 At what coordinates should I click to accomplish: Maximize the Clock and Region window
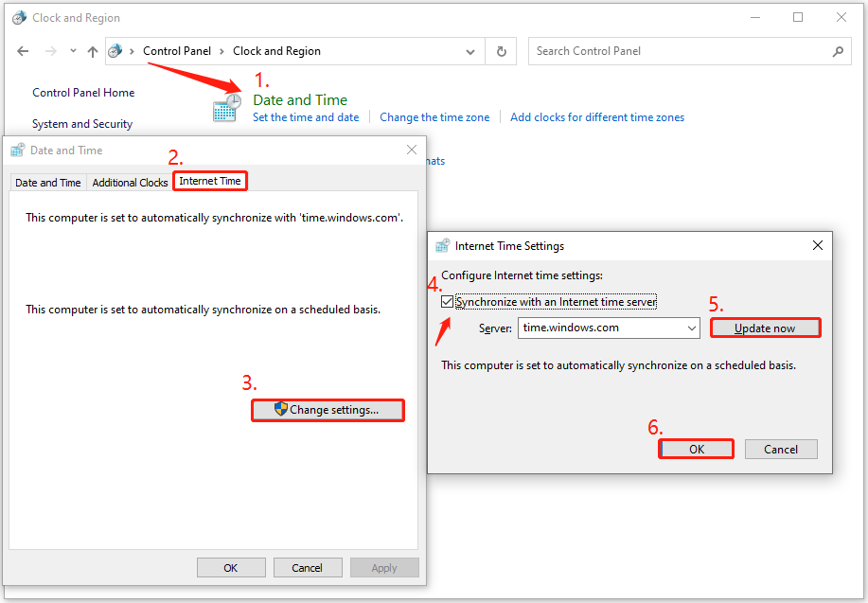pos(798,18)
